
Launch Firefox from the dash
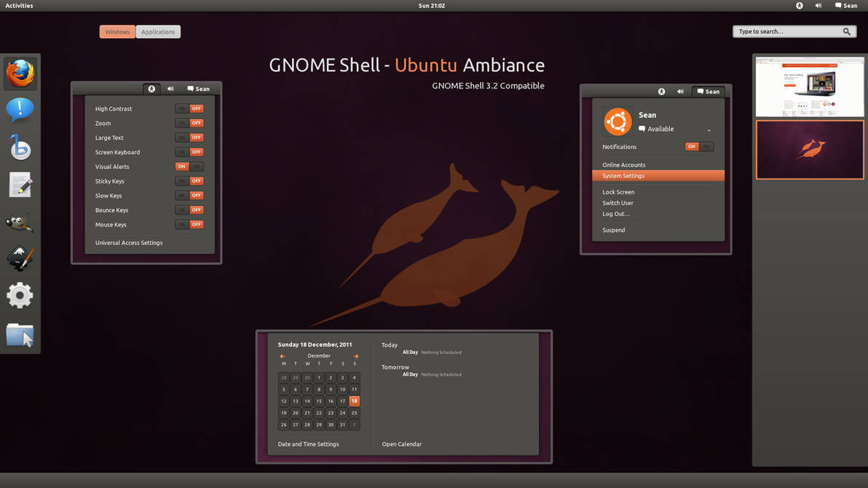(20, 73)
